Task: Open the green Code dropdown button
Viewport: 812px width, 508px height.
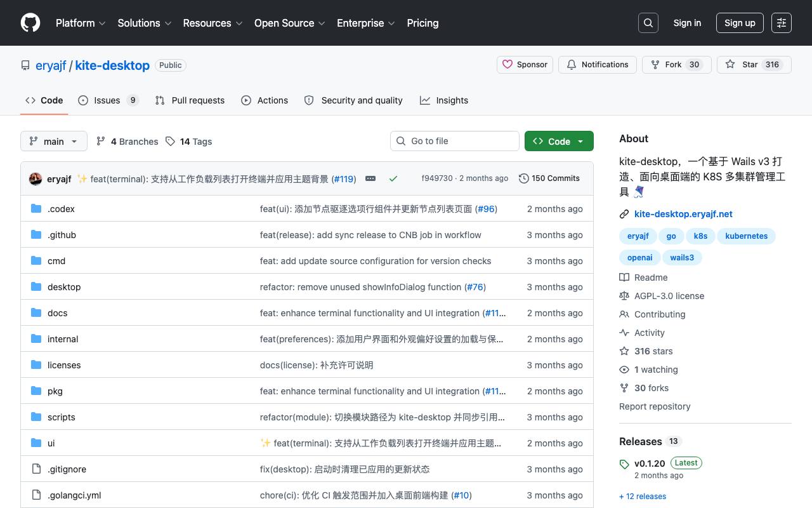Action: point(559,141)
